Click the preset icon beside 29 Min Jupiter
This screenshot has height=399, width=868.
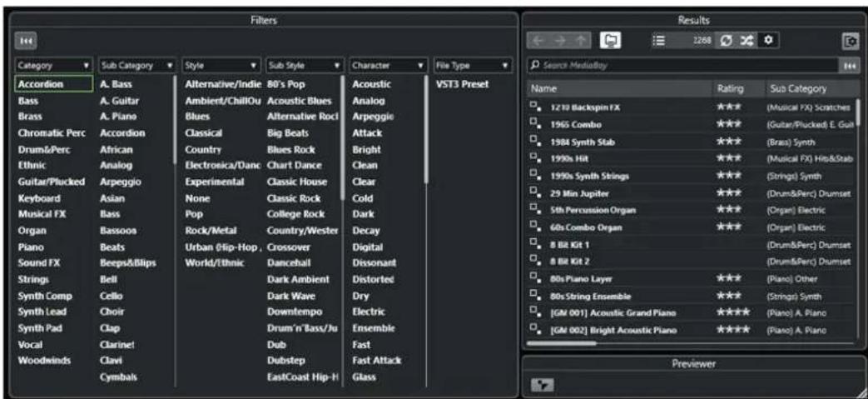[x=535, y=193]
